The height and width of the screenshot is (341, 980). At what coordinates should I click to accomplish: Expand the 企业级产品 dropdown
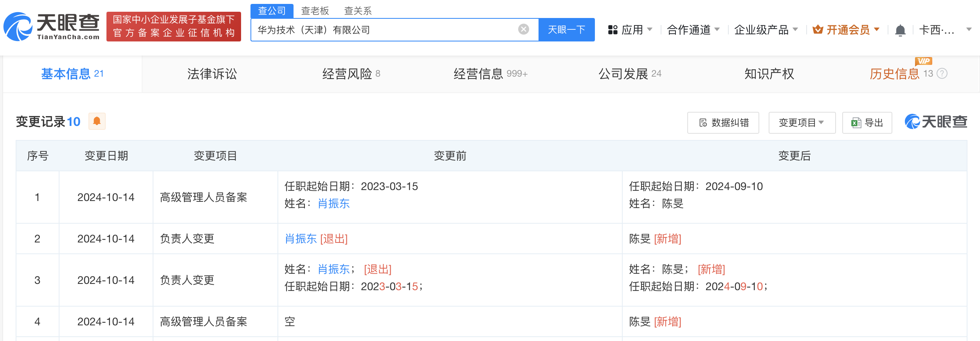[x=795, y=29]
